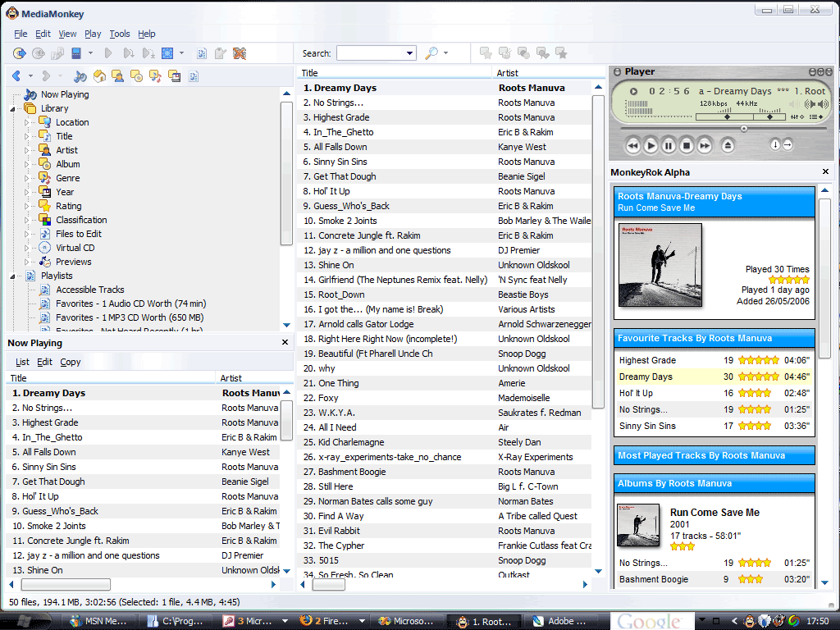The width and height of the screenshot is (840, 630).
Task: Click the Run Come Save Me album title
Action: click(714, 513)
